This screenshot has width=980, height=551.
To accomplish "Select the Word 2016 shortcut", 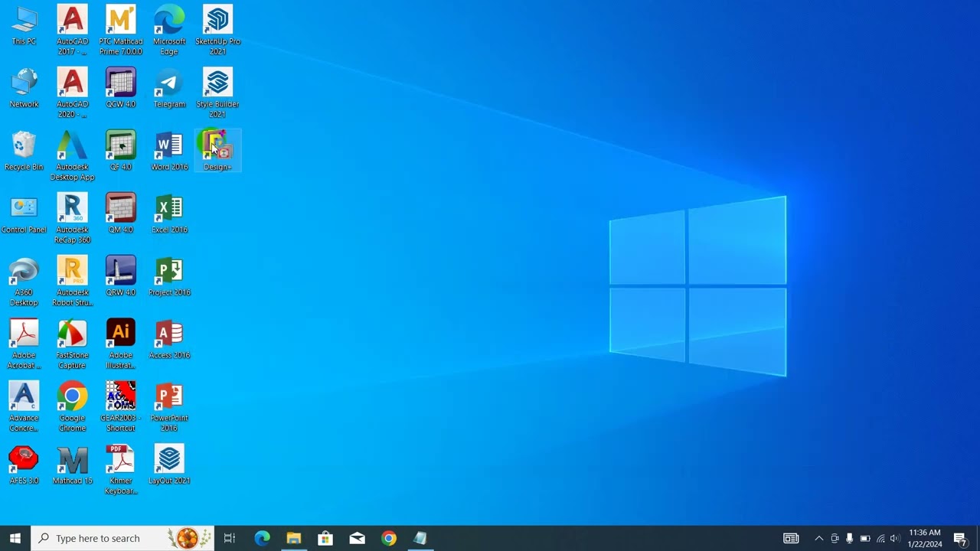I will click(x=169, y=152).
